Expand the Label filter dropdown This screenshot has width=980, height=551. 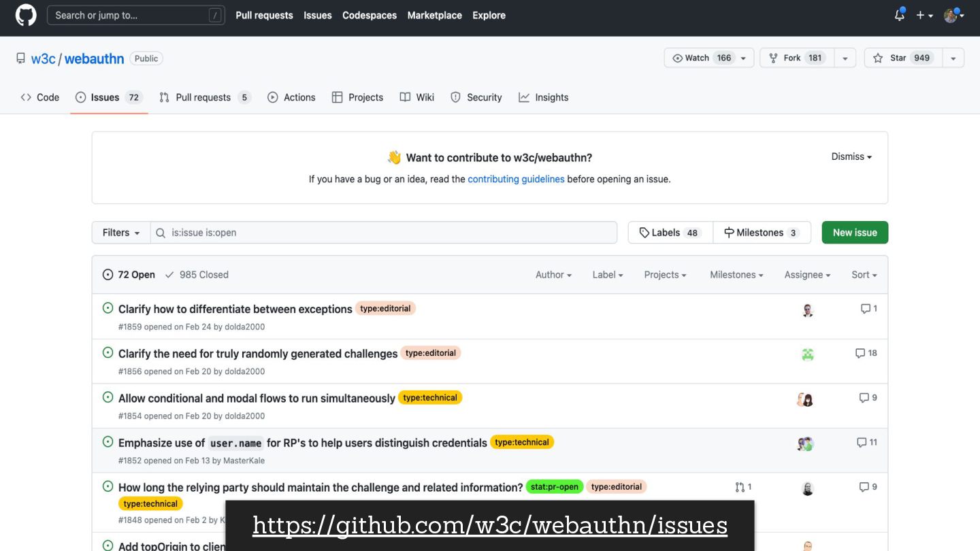click(608, 275)
